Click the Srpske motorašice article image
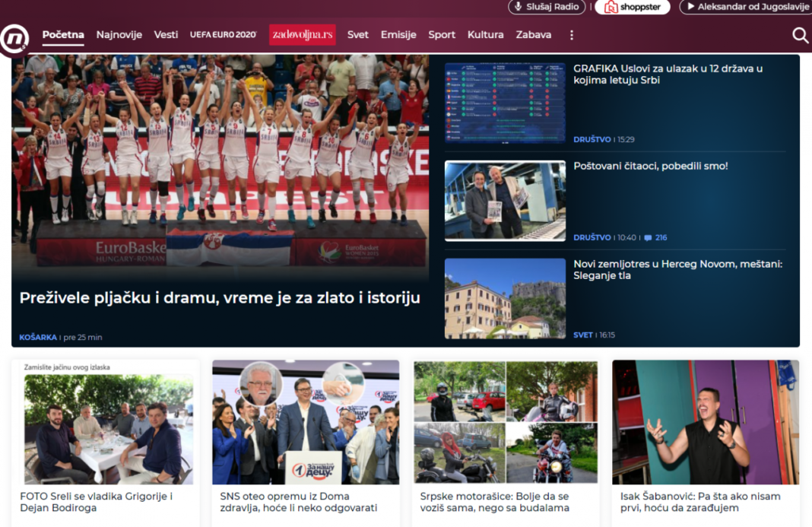812x527 pixels. point(505,422)
